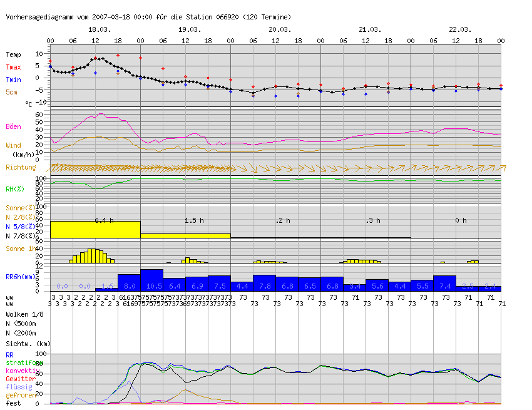Click the precipitation value "5.6"
The width and height of the screenshot is (532, 410).
point(377,286)
